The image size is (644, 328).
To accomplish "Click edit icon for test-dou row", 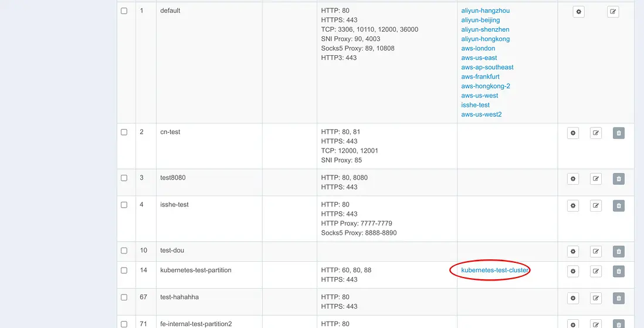I will 595,251.
